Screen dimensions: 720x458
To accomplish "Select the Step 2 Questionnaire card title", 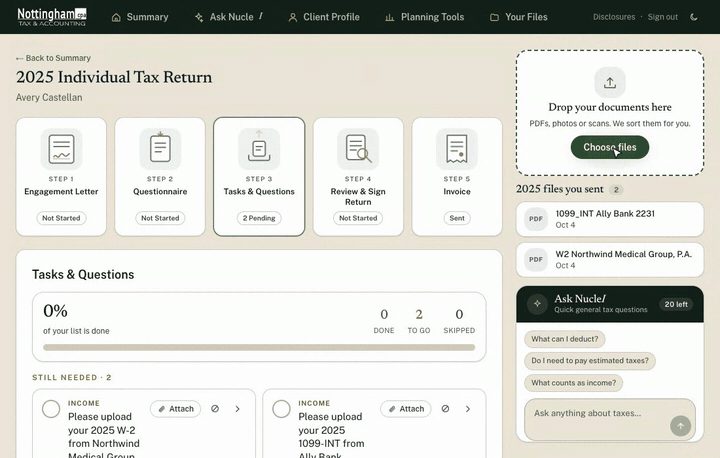I will pyautogui.click(x=160, y=192).
